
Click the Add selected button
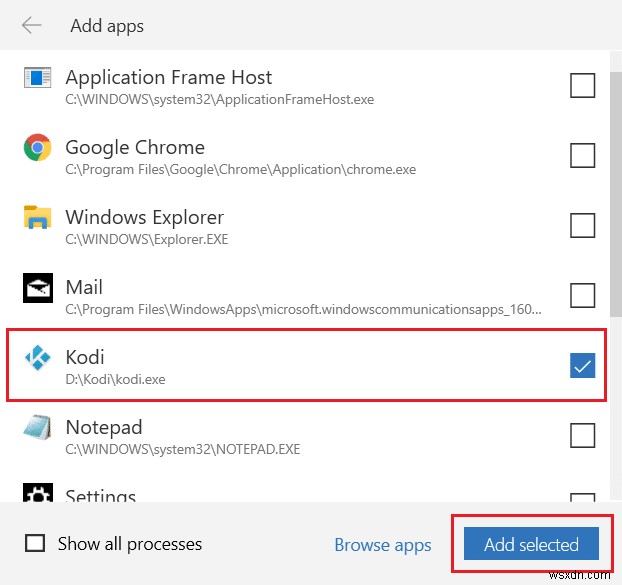pyautogui.click(x=531, y=545)
